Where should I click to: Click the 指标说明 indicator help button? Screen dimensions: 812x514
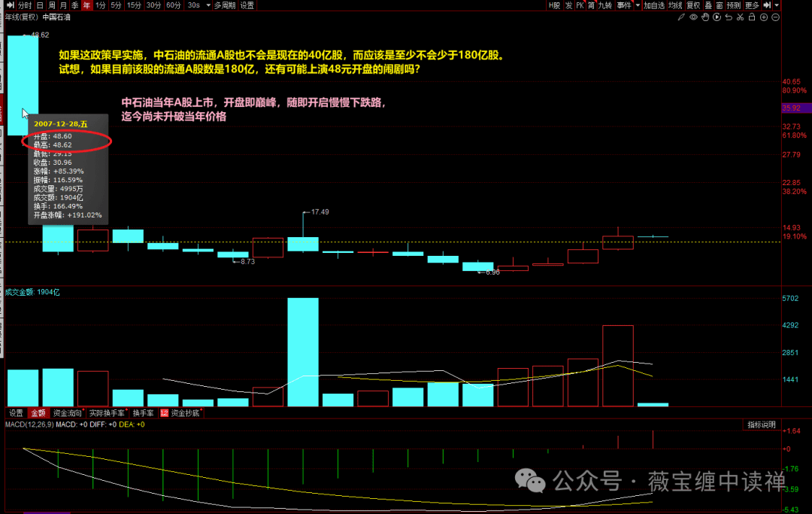click(x=761, y=425)
